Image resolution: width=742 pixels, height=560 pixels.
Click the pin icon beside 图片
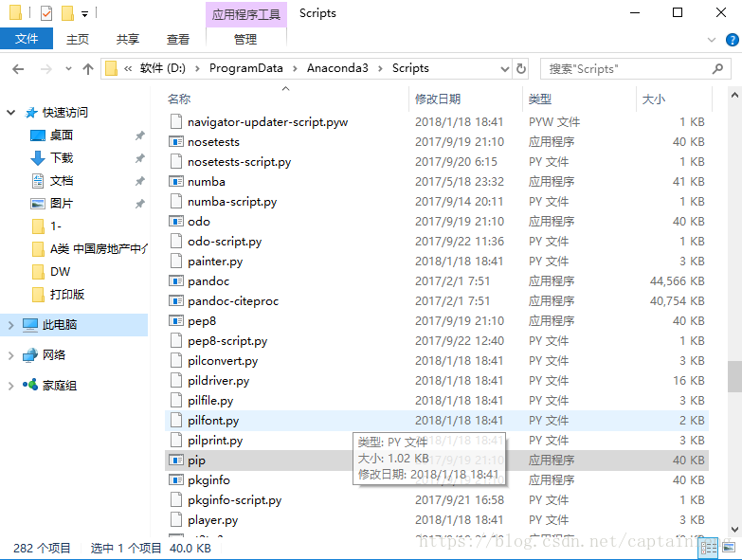[x=139, y=204]
